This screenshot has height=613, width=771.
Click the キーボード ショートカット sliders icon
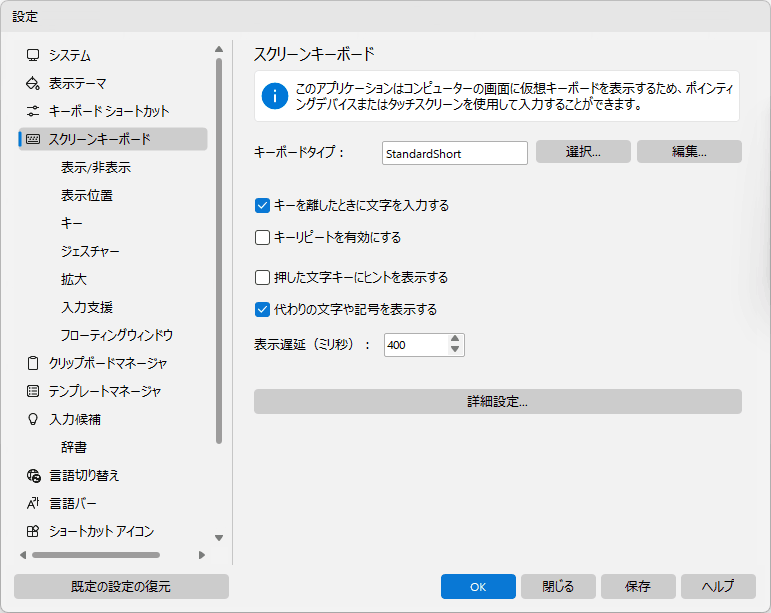tap(33, 111)
